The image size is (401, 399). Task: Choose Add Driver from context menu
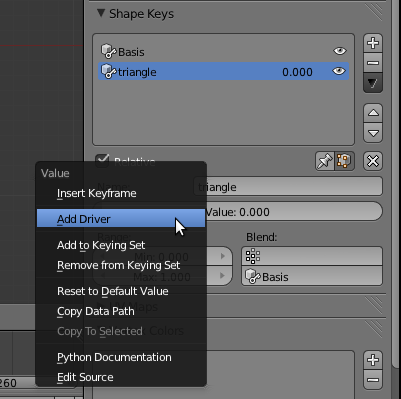121,219
